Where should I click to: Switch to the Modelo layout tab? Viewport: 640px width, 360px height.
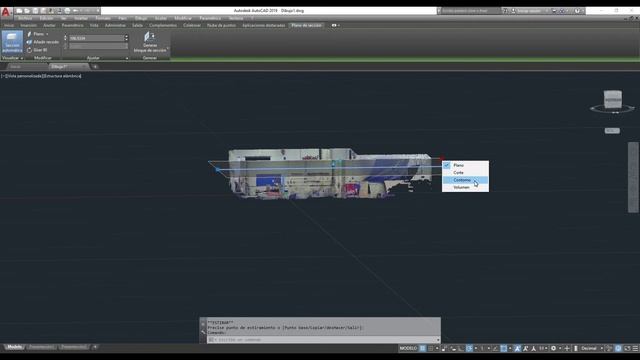tap(15, 347)
